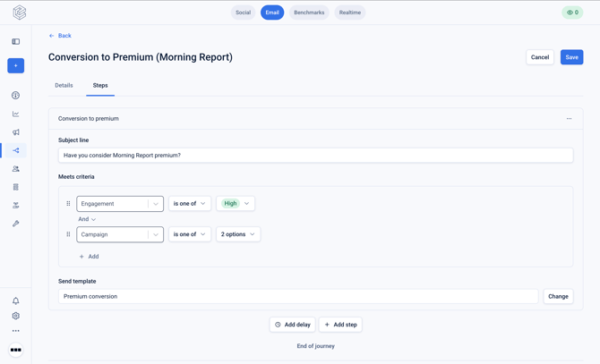Image resolution: width=600 pixels, height=364 pixels.
Task: Switch to the Realtime section
Action: pyautogui.click(x=350, y=13)
